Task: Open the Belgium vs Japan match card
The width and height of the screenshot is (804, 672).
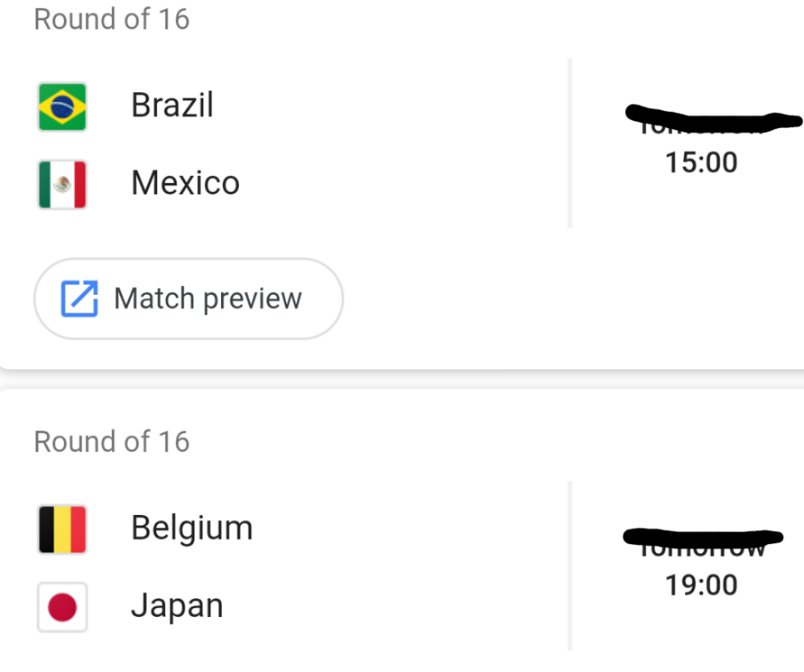Action: point(405,567)
